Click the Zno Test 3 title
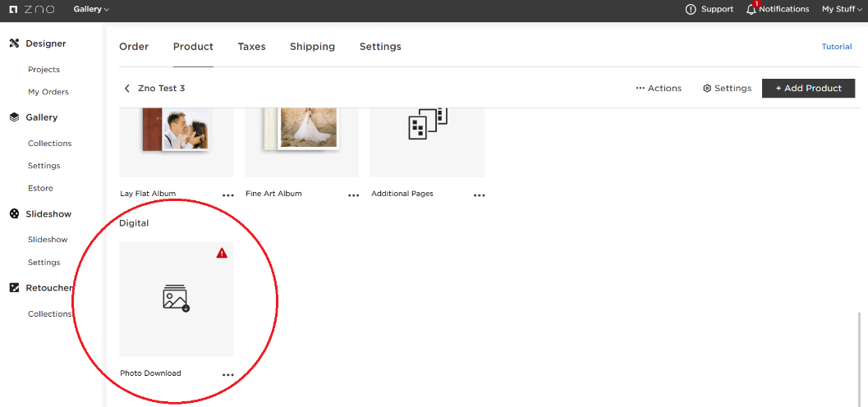This screenshot has width=868, height=407. (161, 89)
